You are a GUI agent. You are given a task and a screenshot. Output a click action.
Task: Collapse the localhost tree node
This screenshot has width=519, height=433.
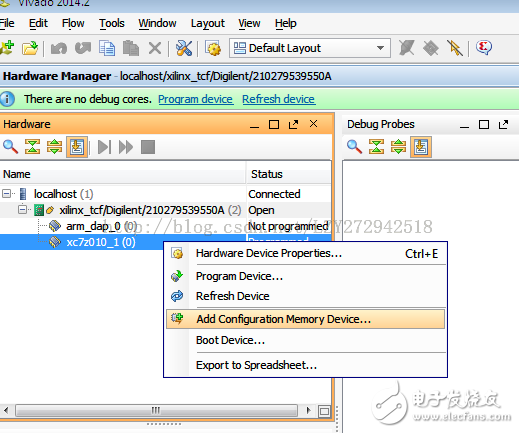click(x=7, y=193)
